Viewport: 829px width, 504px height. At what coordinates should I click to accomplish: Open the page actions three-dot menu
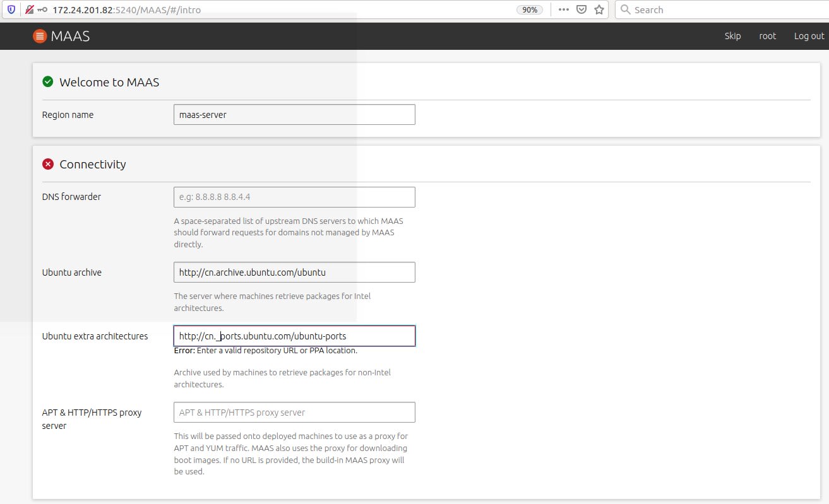click(564, 10)
